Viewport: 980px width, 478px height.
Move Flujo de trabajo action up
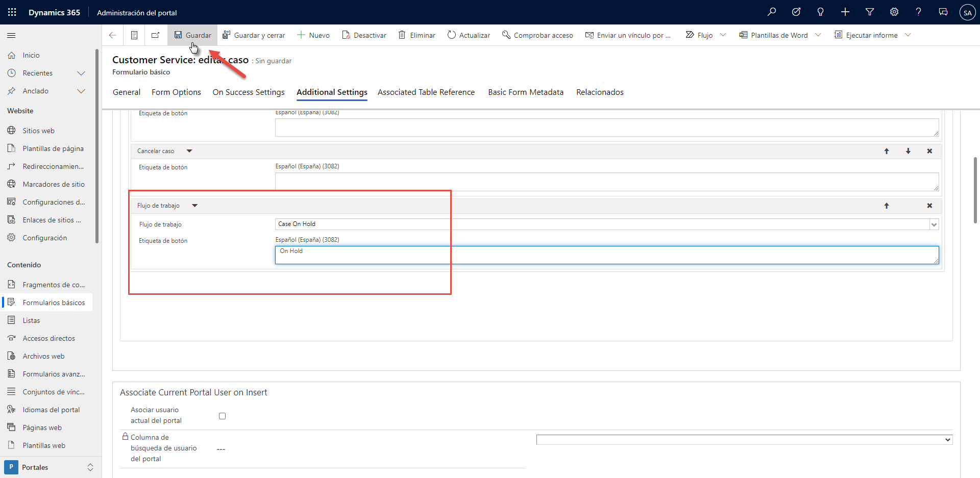[x=887, y=206]
